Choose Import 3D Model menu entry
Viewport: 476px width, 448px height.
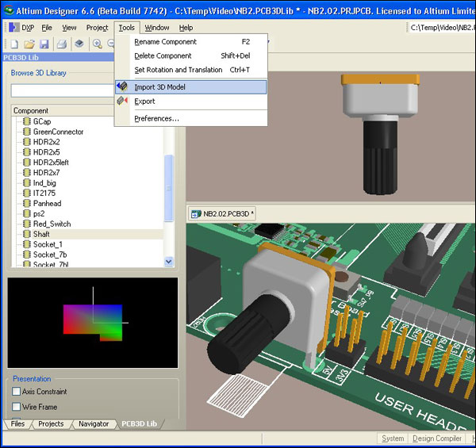pos(191,87)
